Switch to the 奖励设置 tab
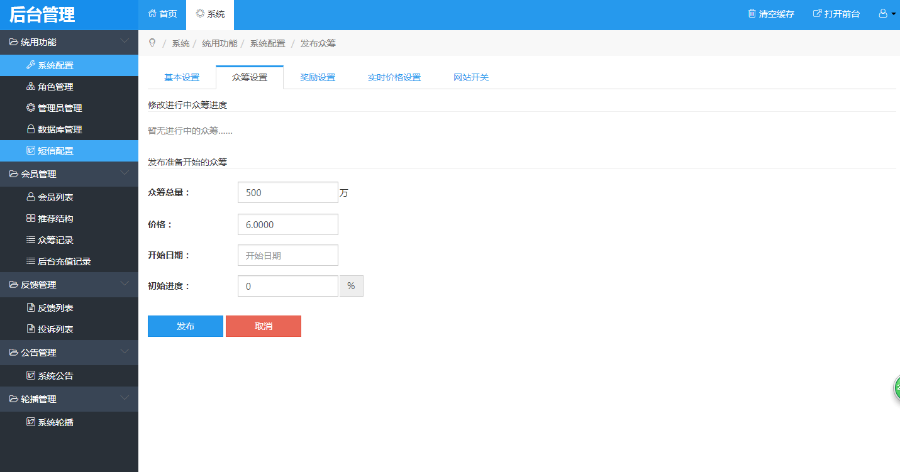 [x=317, y=77]
